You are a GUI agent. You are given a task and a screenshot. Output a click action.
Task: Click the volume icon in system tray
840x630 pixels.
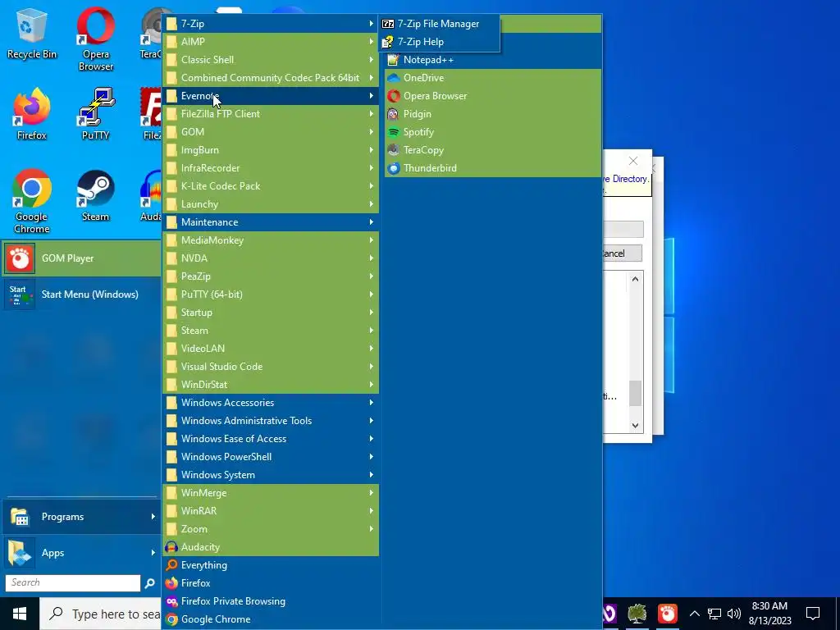pyautogui.click(x=734, y=614)
